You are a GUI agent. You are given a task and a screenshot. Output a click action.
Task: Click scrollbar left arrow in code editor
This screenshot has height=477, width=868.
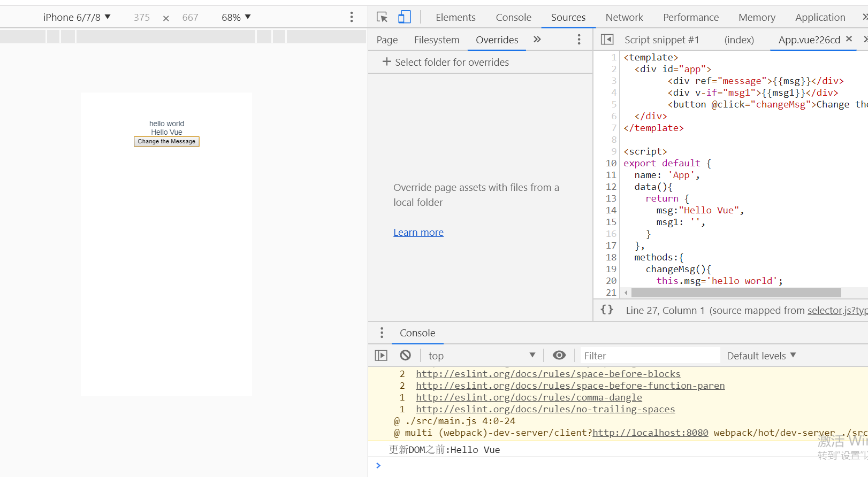pyautogui.click(x=626, y=293)
